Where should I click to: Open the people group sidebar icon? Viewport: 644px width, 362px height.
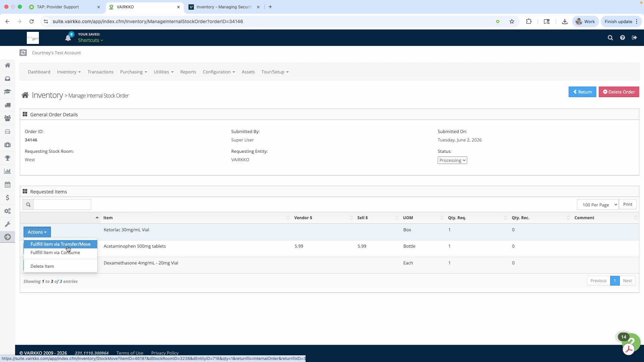[x=7, y=118]
